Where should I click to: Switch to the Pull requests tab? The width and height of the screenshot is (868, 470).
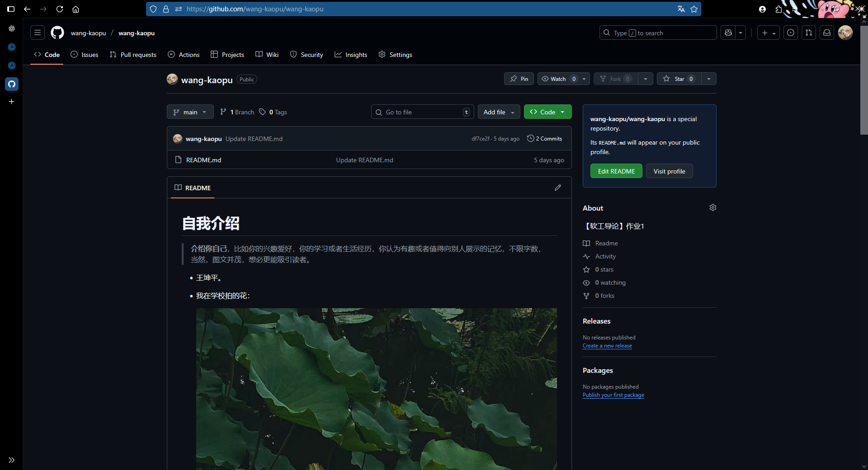[x=133, y=55]
